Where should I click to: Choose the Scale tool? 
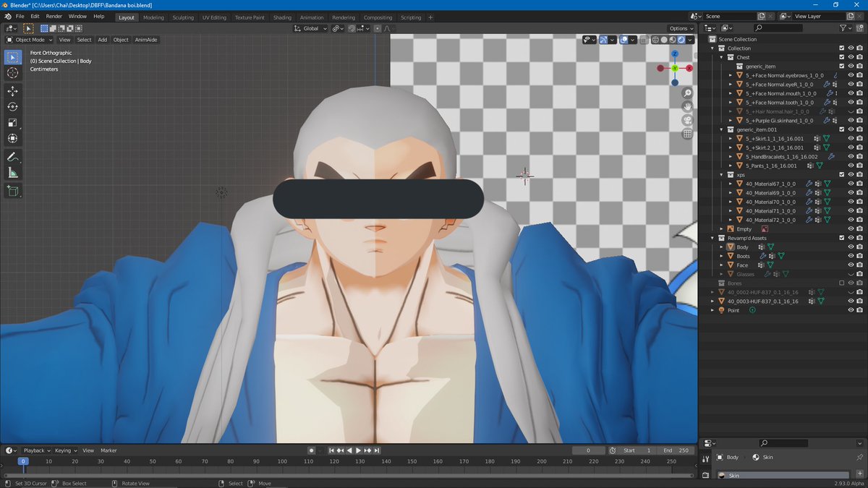(x=13, y=123)
